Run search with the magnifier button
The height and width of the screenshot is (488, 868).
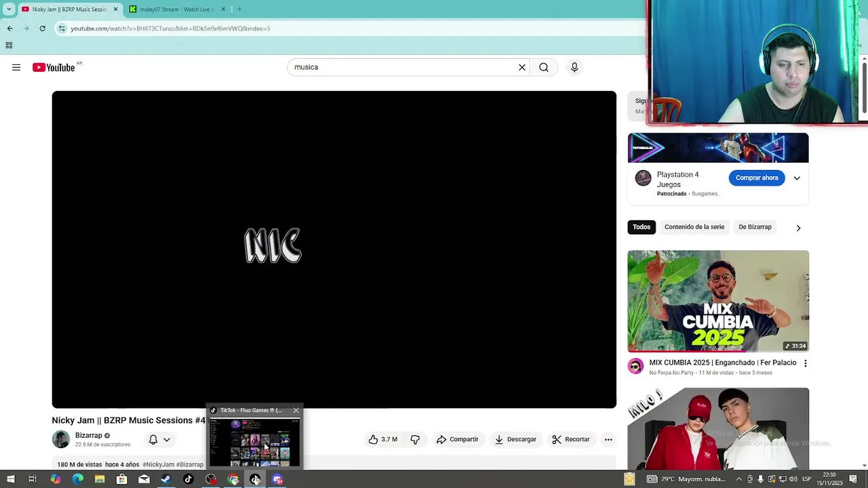(544, 67)
